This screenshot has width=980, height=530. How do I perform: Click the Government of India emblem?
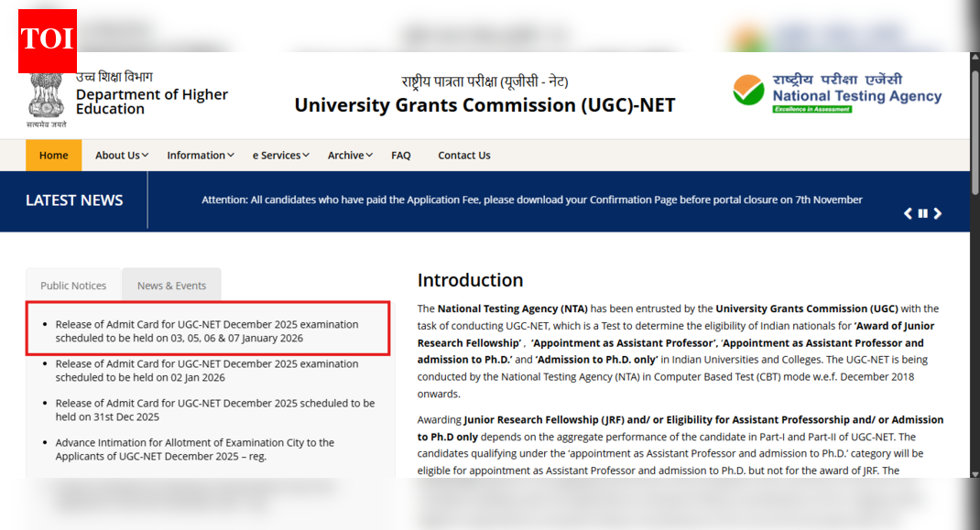pos(46,99)
